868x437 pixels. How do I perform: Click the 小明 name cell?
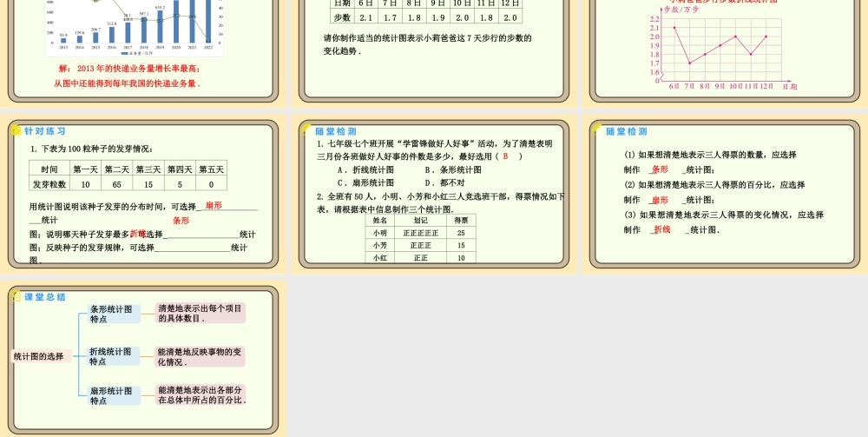tap(380, 233)
